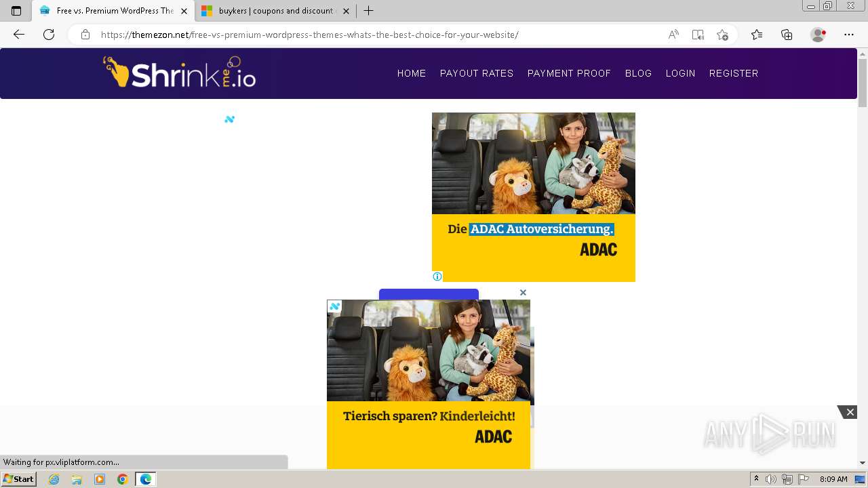Click the blue button behind the popup ad
Screen dimensions: 868x488
click(x=429, y=294)
